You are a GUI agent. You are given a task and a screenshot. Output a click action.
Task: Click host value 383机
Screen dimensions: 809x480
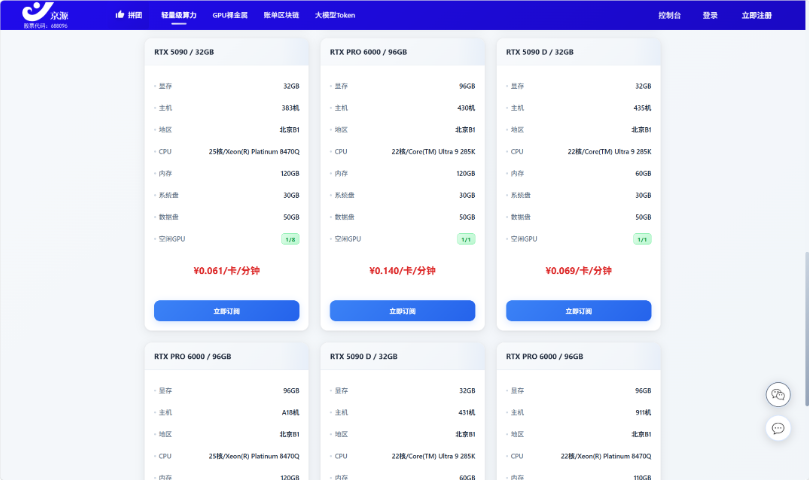290,108
